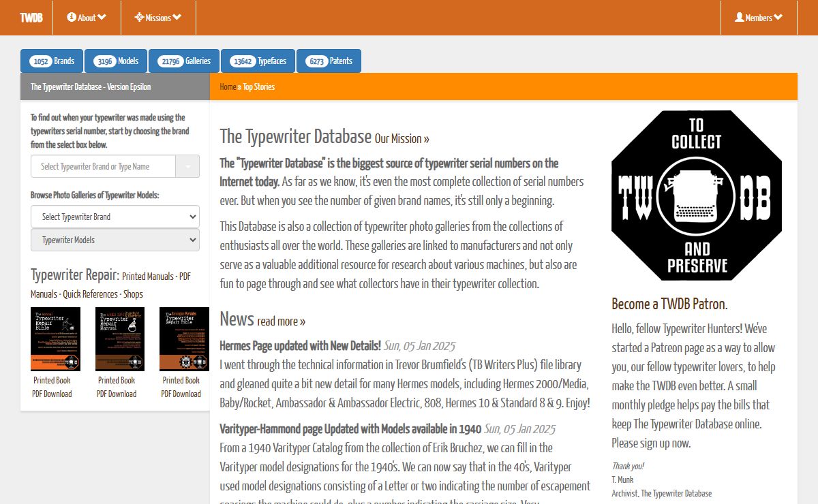Click the Top Stories breadcrumb
Image resolution: width=818 pixels, height=504 pixels.
pos(259,87)
